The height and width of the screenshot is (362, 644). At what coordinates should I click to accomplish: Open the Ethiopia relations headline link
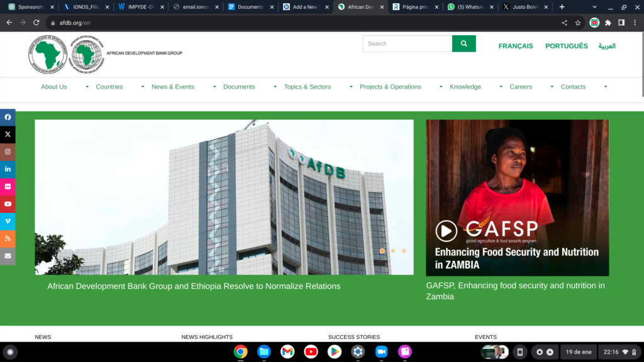192,286
